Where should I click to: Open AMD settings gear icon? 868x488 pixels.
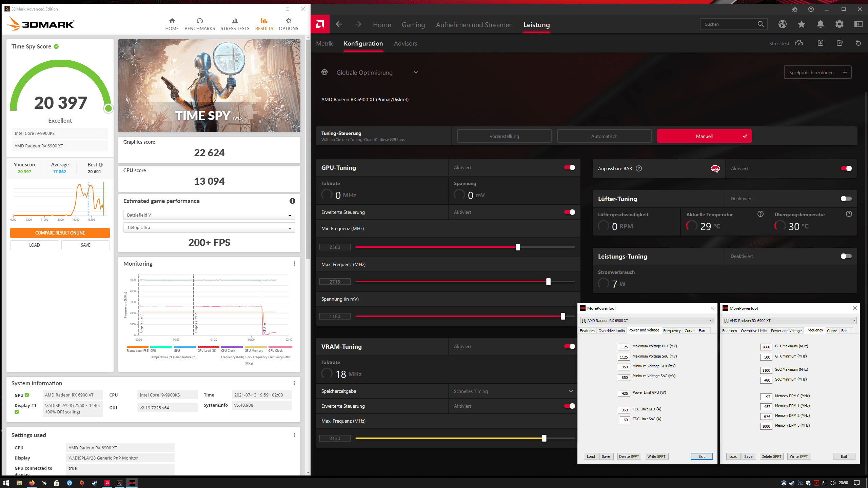(839, 24)
